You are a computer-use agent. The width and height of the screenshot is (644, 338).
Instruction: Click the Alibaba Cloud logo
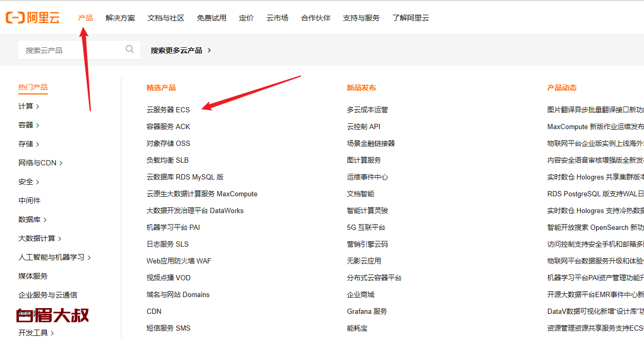pos(33,18)
